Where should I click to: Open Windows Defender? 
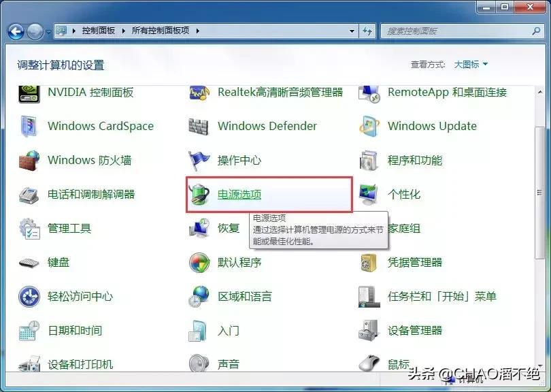[x=266, y=127]
